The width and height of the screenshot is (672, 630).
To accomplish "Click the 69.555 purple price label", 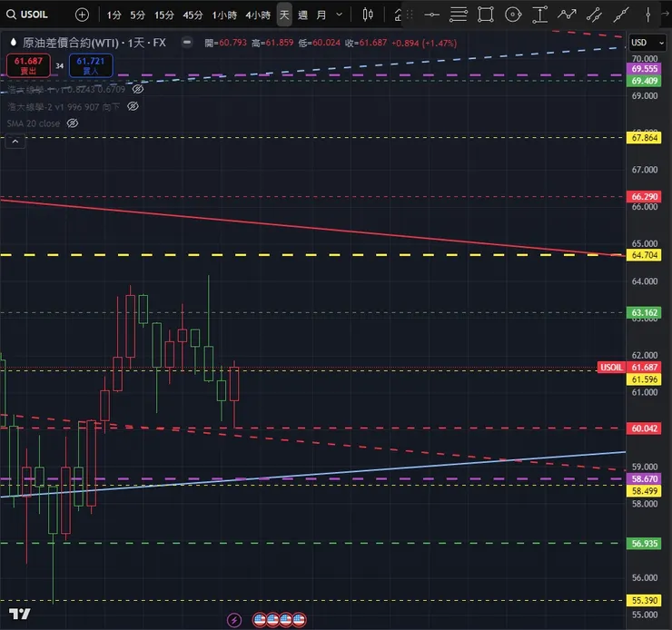I will [x=644, y=68].
